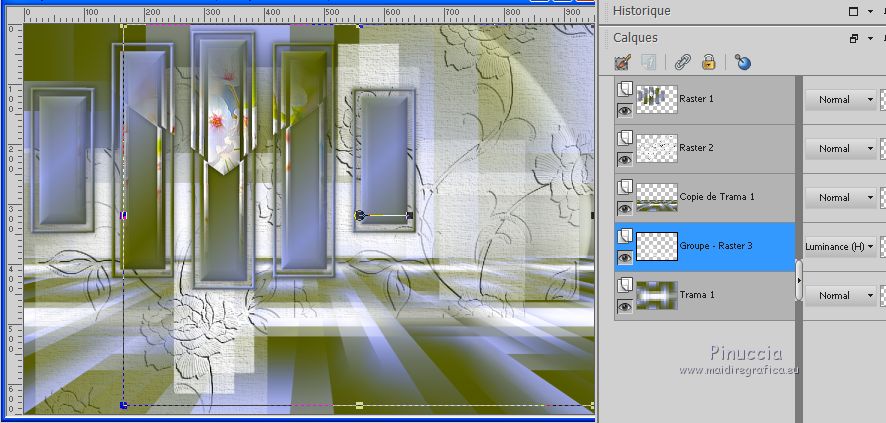This screenshot has width=886, height=423.
Task: Click the left-middle selection handle on canvas
Action: click(x=124, y=215)
